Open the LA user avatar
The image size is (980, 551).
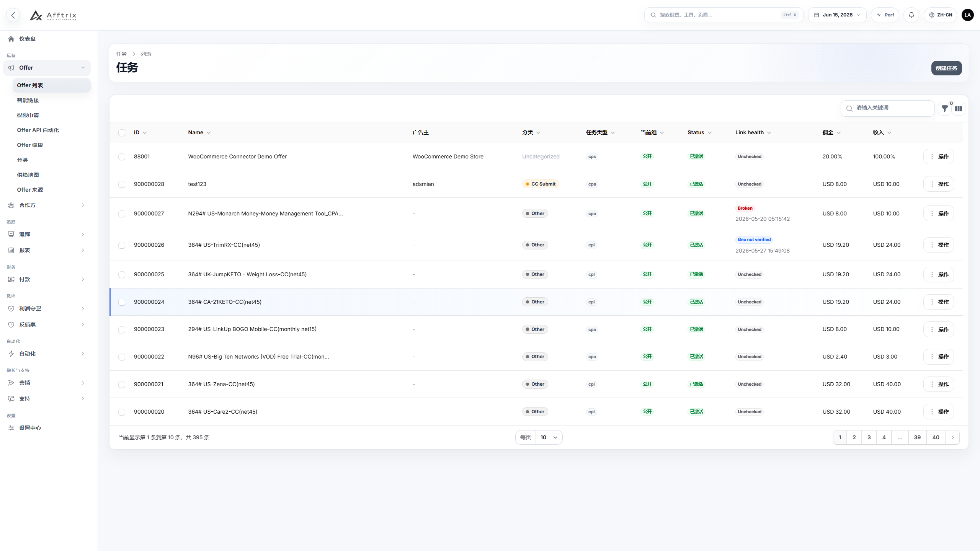(x=967, y=15)
